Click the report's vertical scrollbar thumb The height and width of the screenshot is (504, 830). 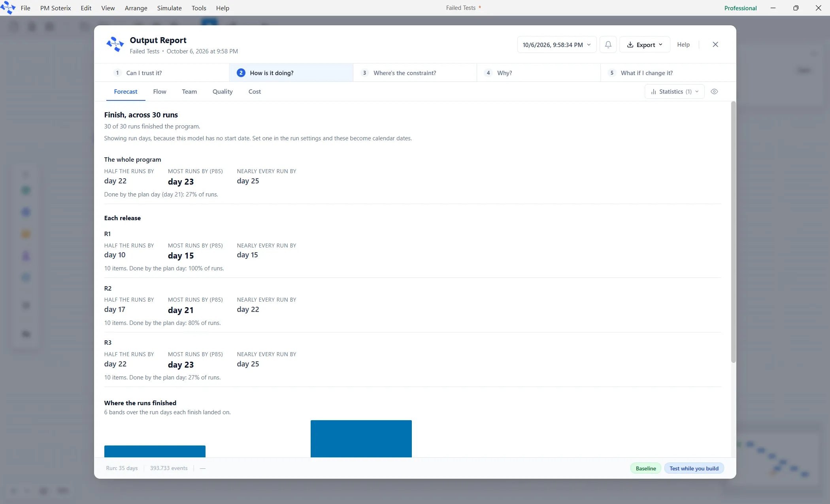[x=734, y=232]
